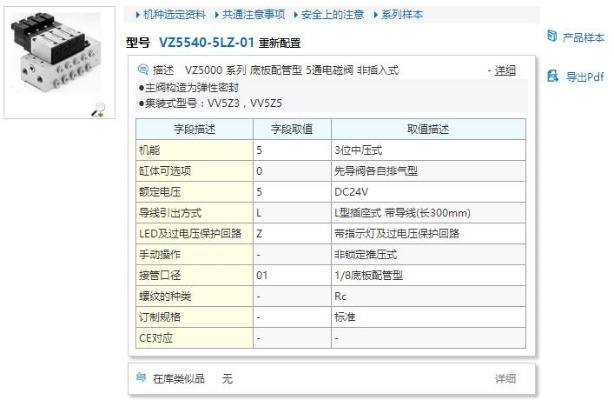This screenshot has height=400, width=614.
Task: Click 重新配置 to reconfigure the model
Action: 279,44
